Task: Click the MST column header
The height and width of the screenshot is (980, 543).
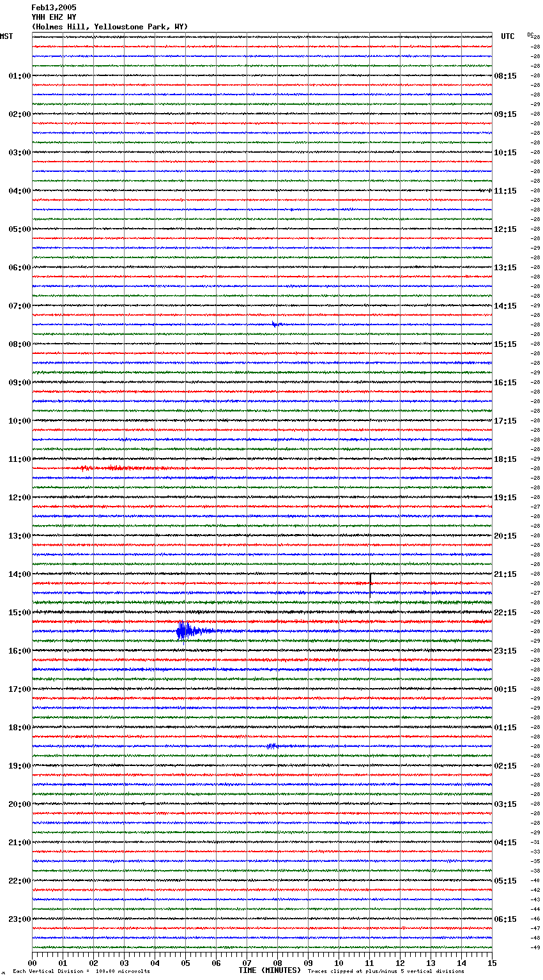Action: coord(6,36)
